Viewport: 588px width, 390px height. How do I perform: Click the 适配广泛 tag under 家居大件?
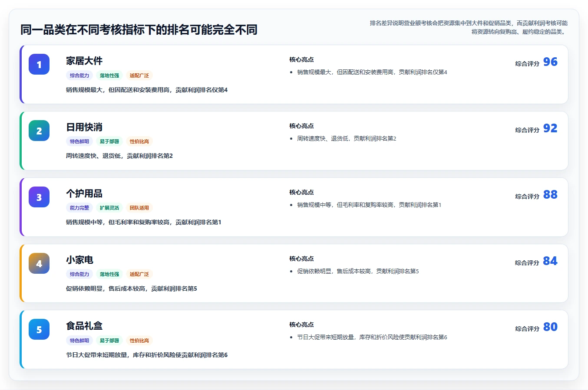pos(139,75)
